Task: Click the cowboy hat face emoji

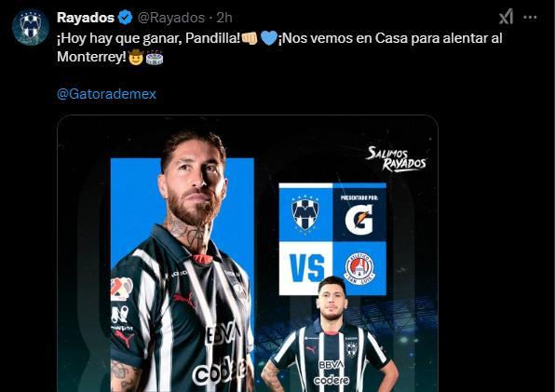Action: [x=136, y=57]
